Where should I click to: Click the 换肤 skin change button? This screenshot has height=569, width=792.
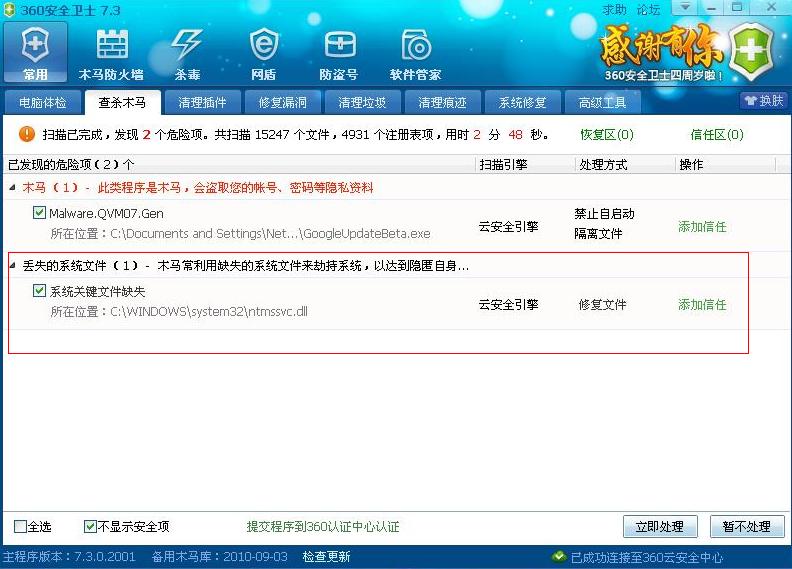[764, 100]
